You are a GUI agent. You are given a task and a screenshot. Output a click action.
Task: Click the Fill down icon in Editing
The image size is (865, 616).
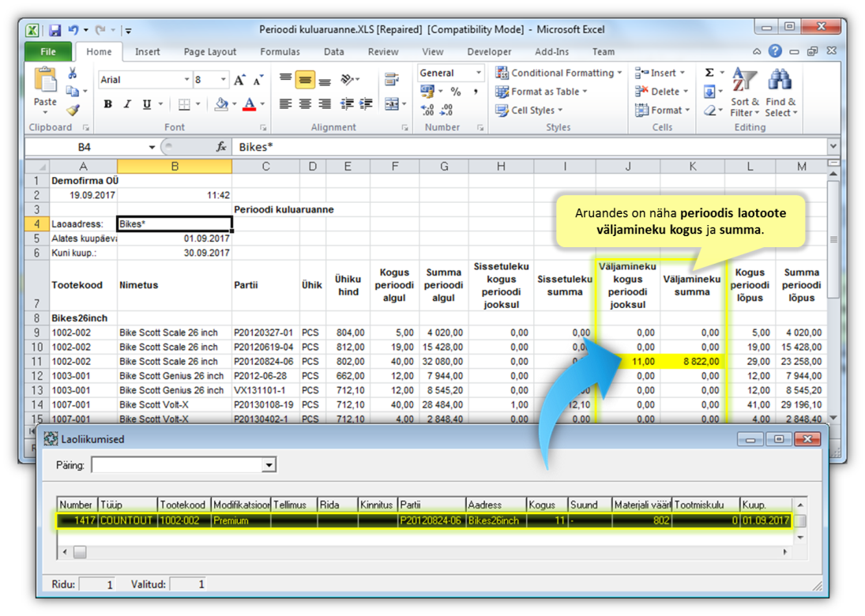point(709,92)
